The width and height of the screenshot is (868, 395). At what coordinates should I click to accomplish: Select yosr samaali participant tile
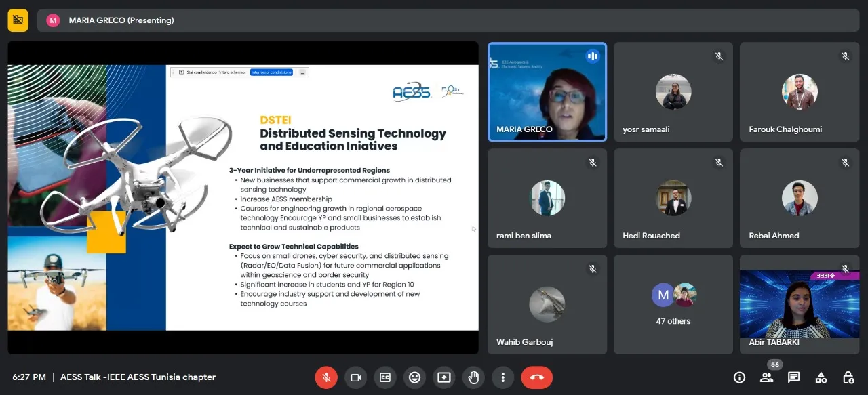coord(673,92)
